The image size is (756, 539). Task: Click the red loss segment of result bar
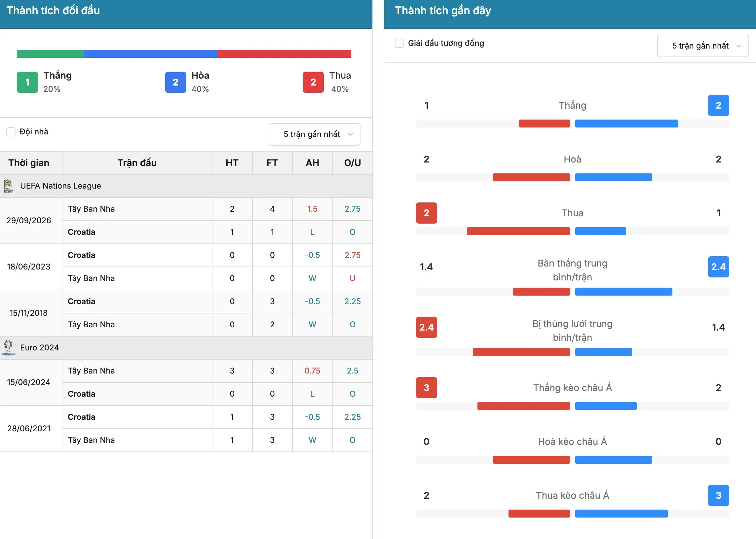coord(284,54)
